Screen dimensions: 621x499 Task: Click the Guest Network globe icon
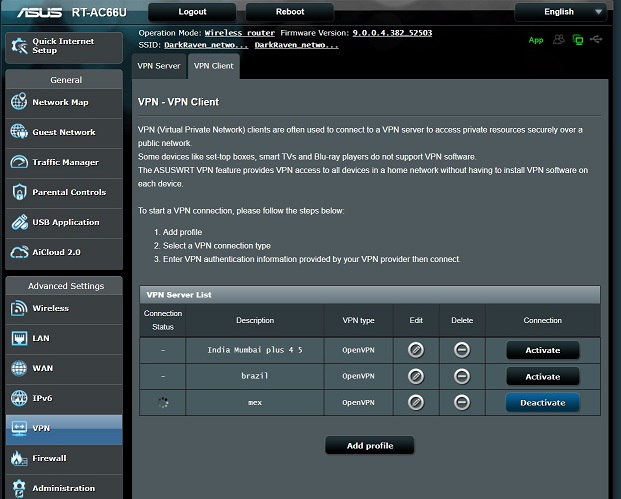click(x=19, y=131)
